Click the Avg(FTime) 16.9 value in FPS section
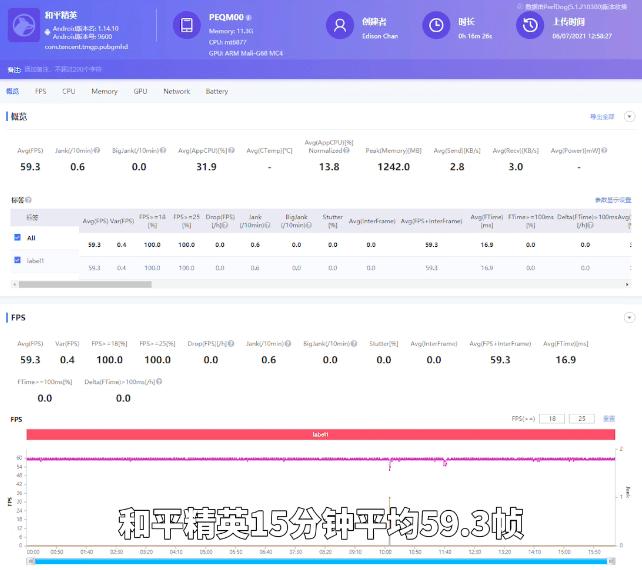 pos(566,360)
